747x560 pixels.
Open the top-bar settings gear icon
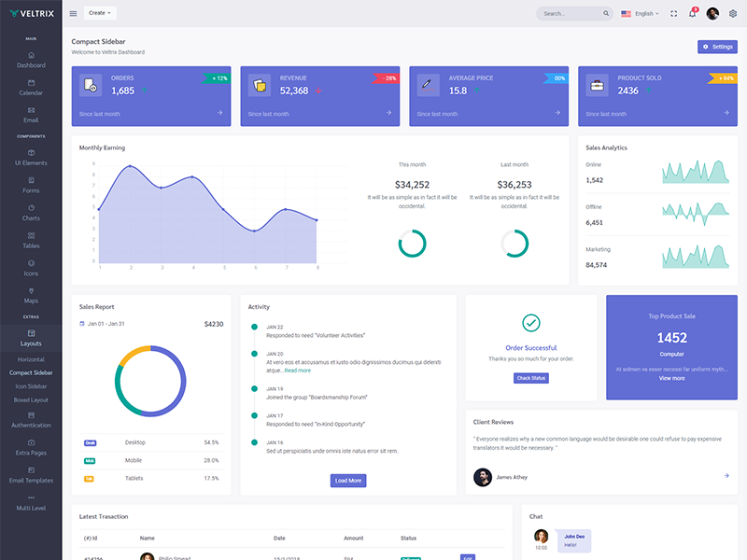click(733, 13)
